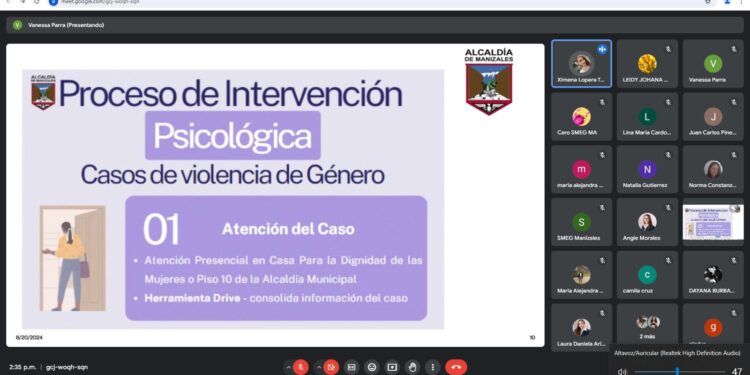Screen dimensions: 750x375
Task: Click meeting code gcj-woqh-sqn
Action: [x=67, y=367]
